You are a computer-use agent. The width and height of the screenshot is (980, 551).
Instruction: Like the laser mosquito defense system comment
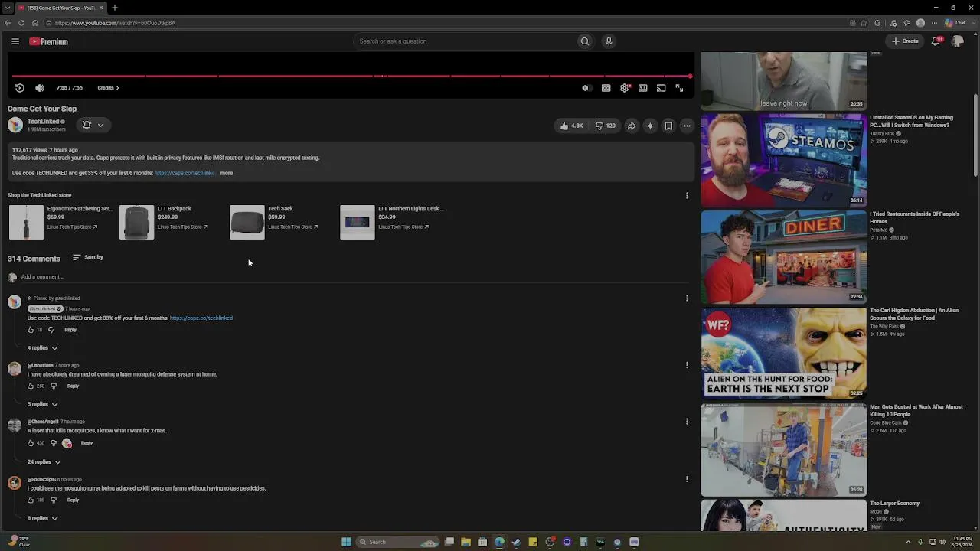[31, 386]
